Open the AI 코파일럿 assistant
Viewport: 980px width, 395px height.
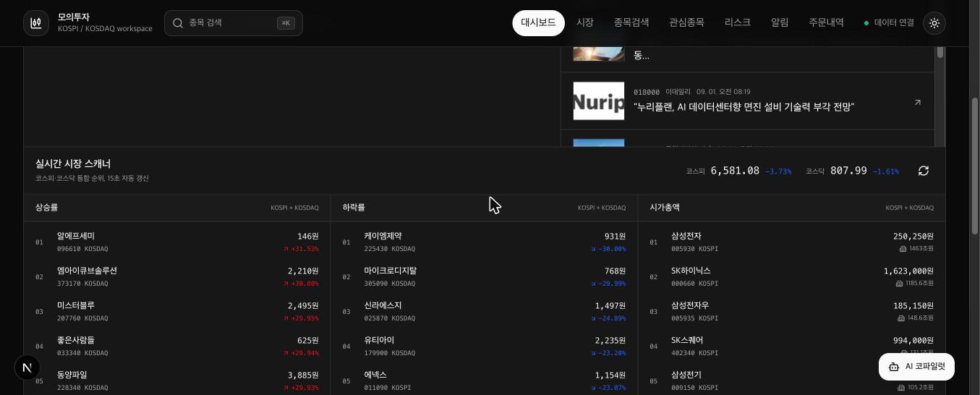click(916, 367)
